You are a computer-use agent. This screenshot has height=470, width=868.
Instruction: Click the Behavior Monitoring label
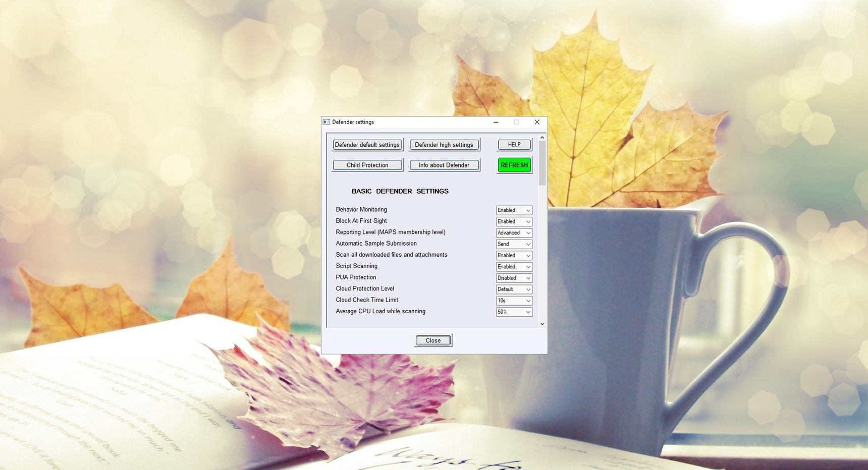tap(361, 209)
